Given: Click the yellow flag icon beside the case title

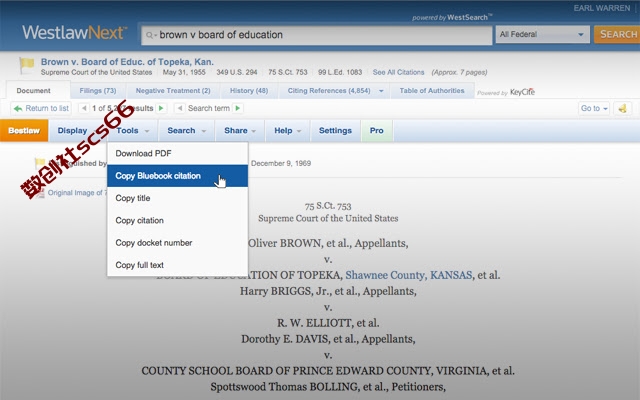Looking at the screenshot, I should (x=27, y=64).
